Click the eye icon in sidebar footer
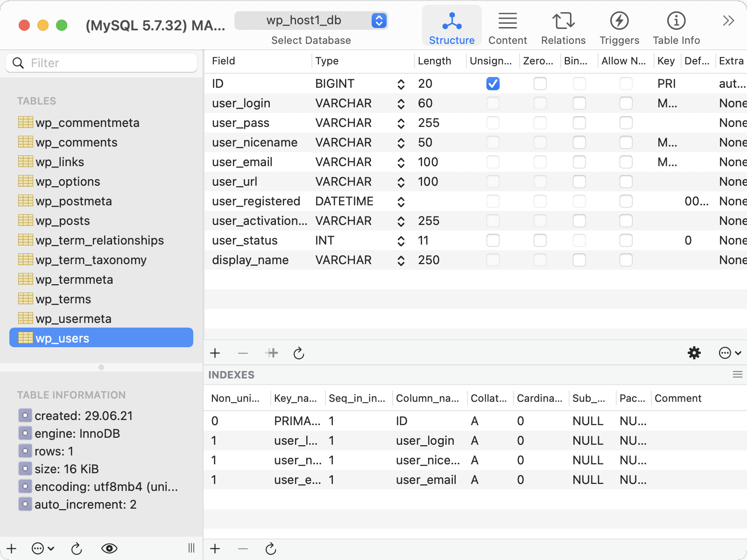The image size is (747, 560). tap(109, 549)
